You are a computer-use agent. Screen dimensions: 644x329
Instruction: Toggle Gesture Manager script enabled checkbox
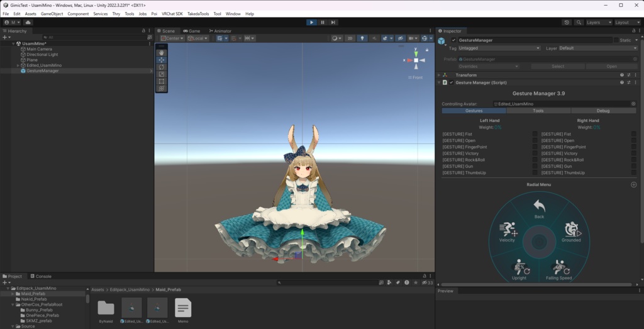pyautogui.click(x=452, y=82)
